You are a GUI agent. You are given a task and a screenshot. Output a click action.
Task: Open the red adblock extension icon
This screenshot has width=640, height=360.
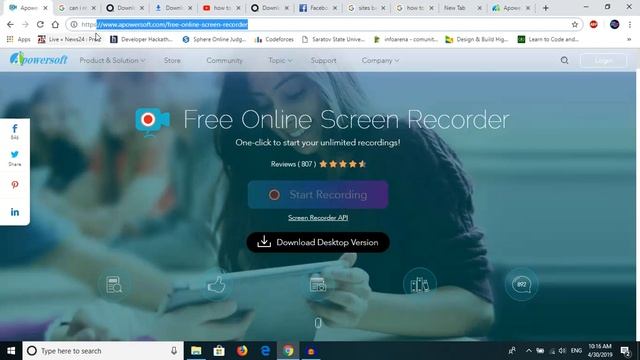(x=594, y=24)
